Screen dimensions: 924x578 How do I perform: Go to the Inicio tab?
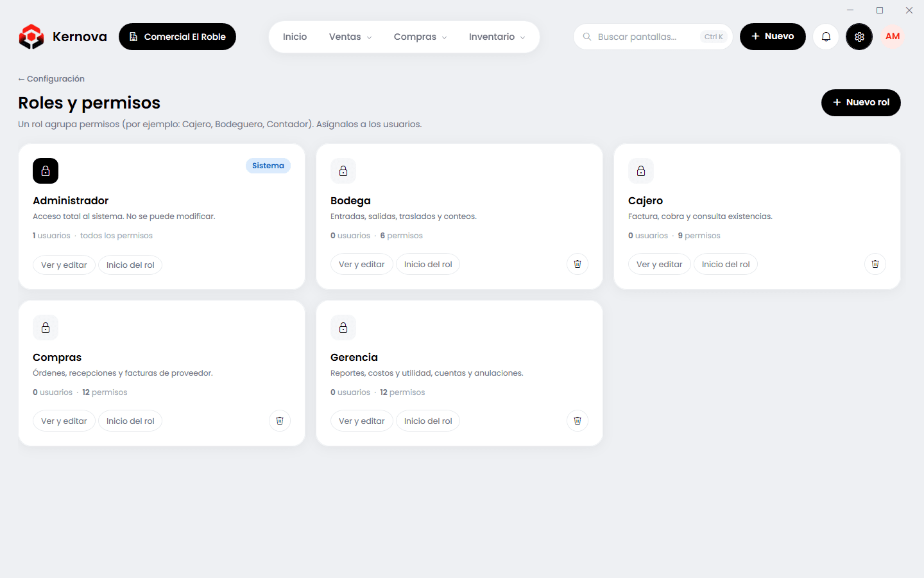tap(295, 37)
